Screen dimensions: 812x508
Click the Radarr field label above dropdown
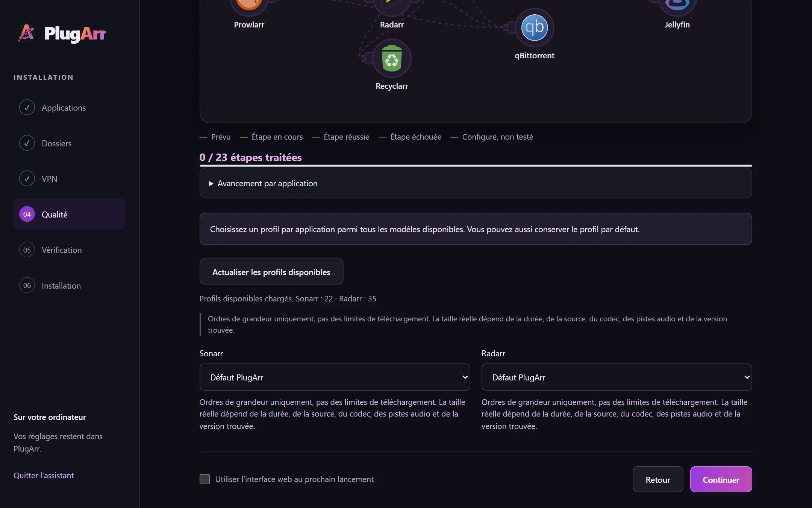coord(493,353)
